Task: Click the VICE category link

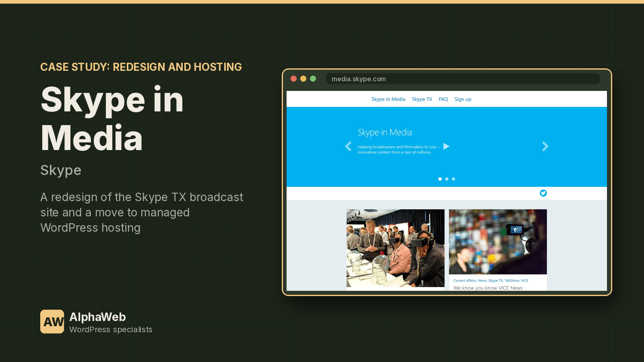Action: 524,281
